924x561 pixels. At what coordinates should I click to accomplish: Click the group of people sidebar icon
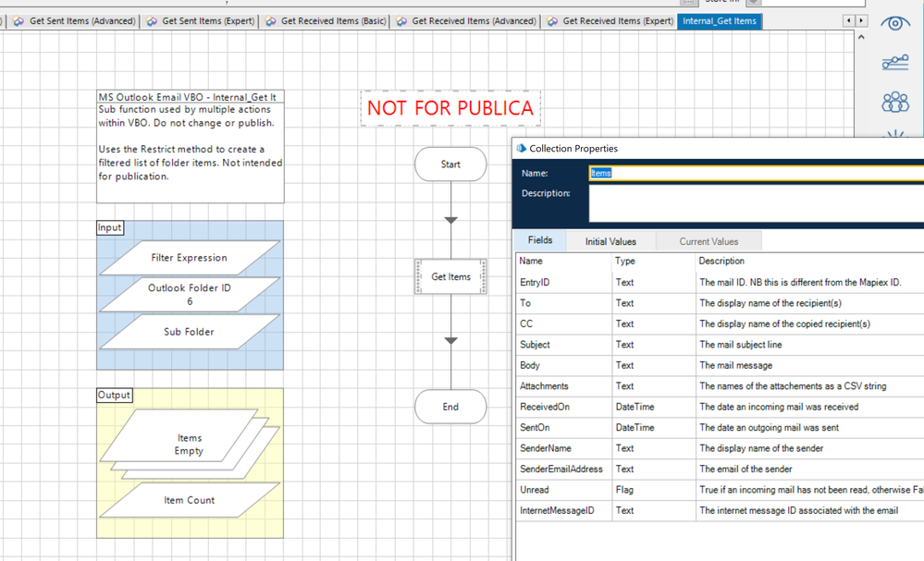pos(894,102)
